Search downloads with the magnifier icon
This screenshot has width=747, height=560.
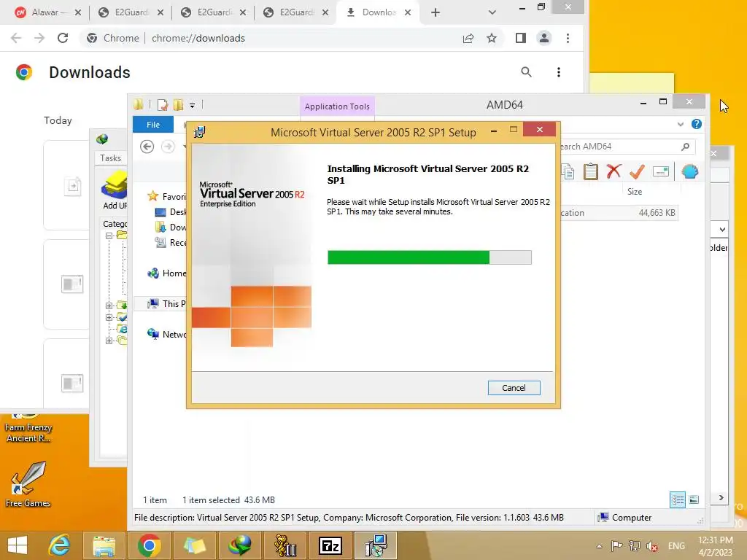pos(526,72)
